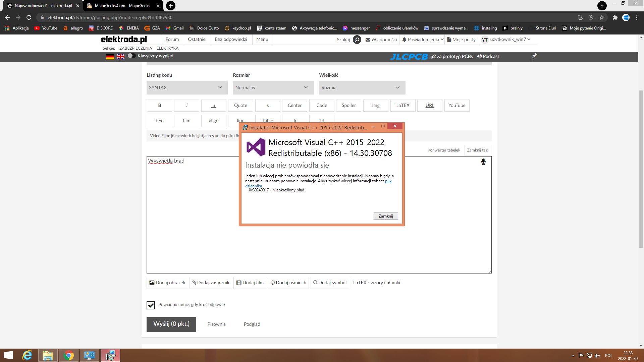Open the Aplikacje apps shortcut
The image size is (644, 362).
pyautogui.click(x=17, y=28)
